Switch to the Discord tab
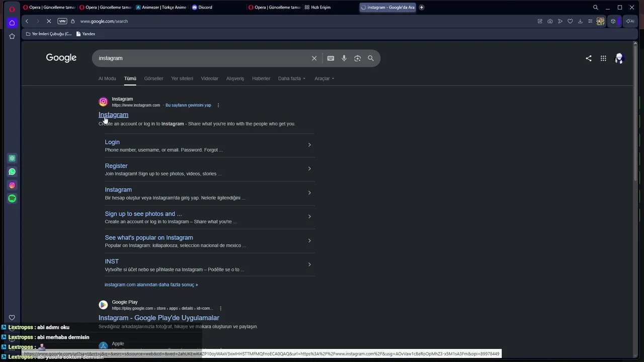644x362 pixels. [x=202, y=8]
